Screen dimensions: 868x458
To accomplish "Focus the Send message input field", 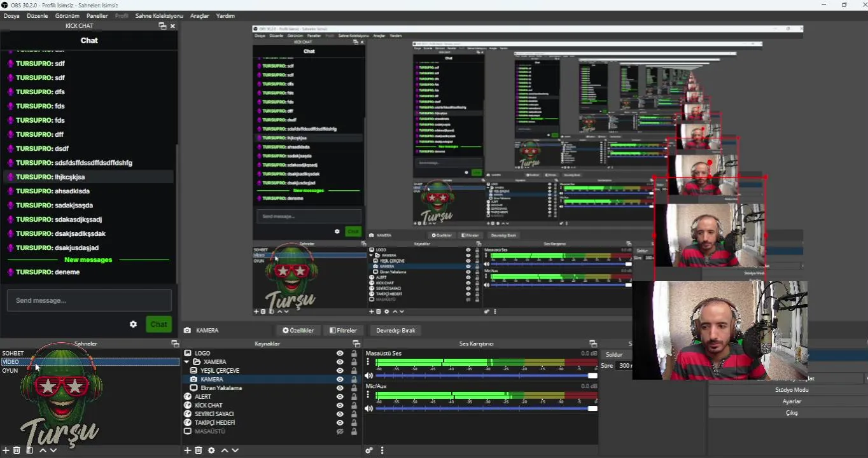I will point(89,300).
